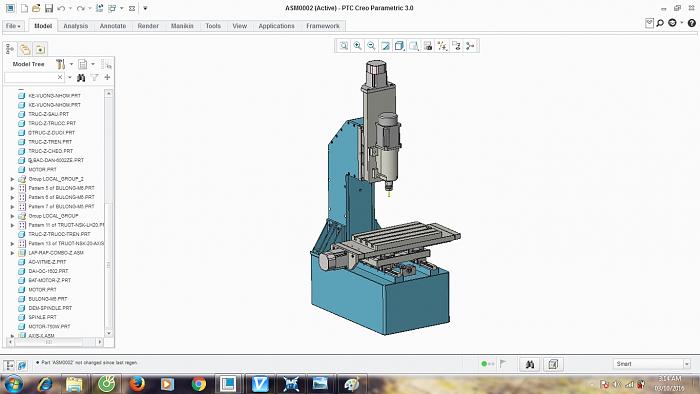The width and height of the screenshot is (700, 394).
Task: Open Firefox from the Windows taskbar
Action: pos(137,384)
